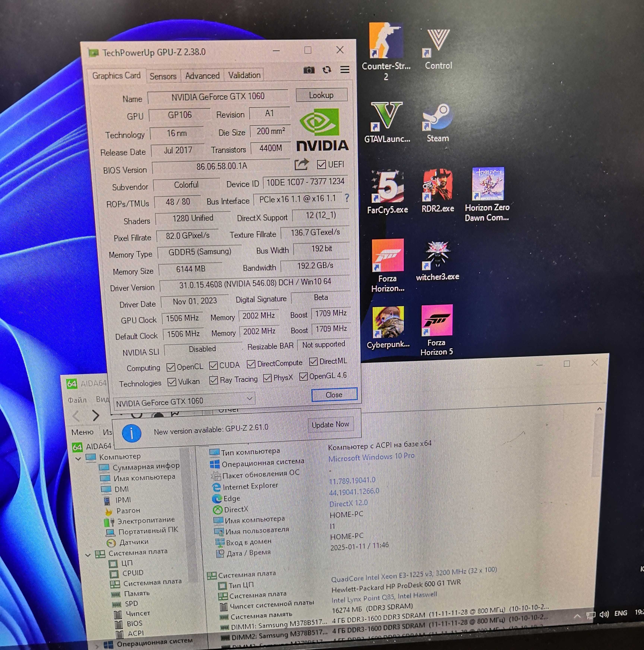Open orange Forza Horizon shortcut

[x=387, y=266]
